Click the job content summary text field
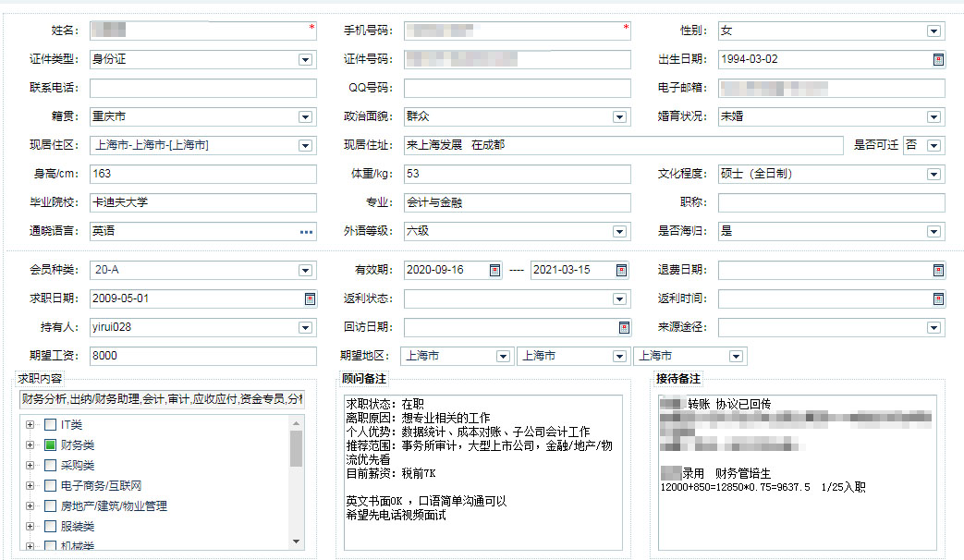The height and width of the screenshot is (560, 964). (x=162, y=399)
